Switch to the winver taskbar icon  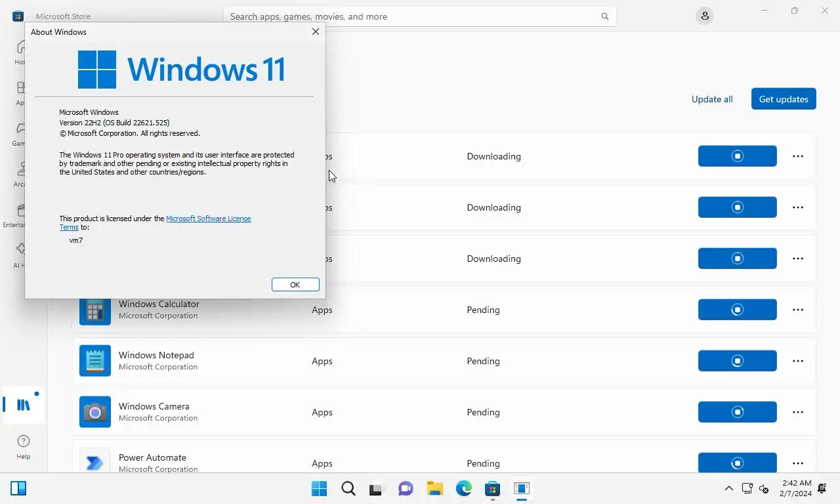click(x=522, y=488)
